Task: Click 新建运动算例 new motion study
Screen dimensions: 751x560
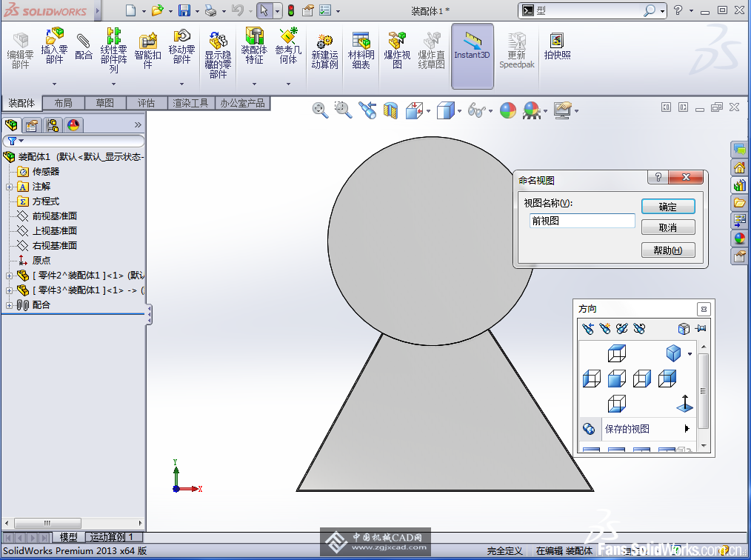Action: 324,51
